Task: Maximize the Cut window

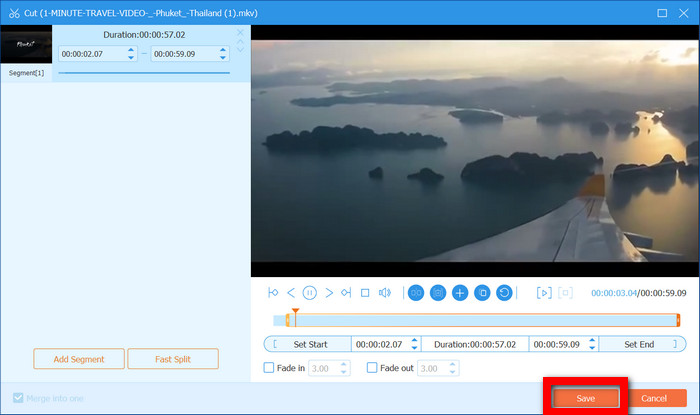Action: [x=662, y=13]
